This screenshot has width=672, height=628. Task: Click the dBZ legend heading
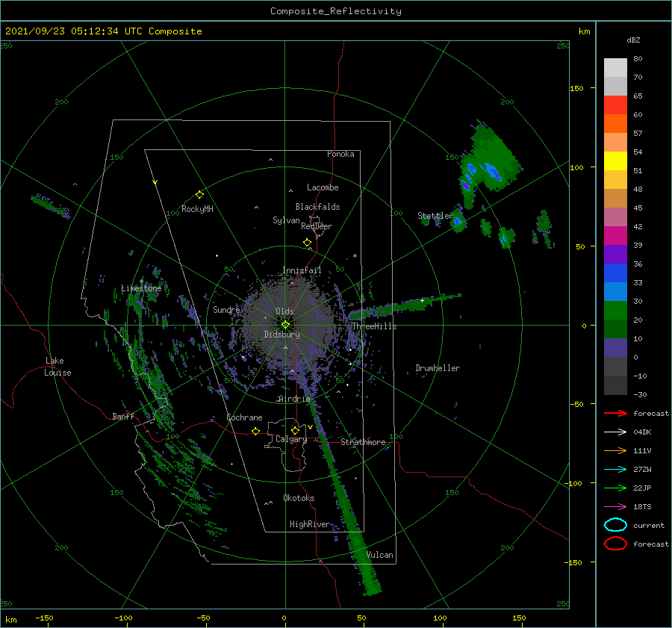[x=633, y=40]
